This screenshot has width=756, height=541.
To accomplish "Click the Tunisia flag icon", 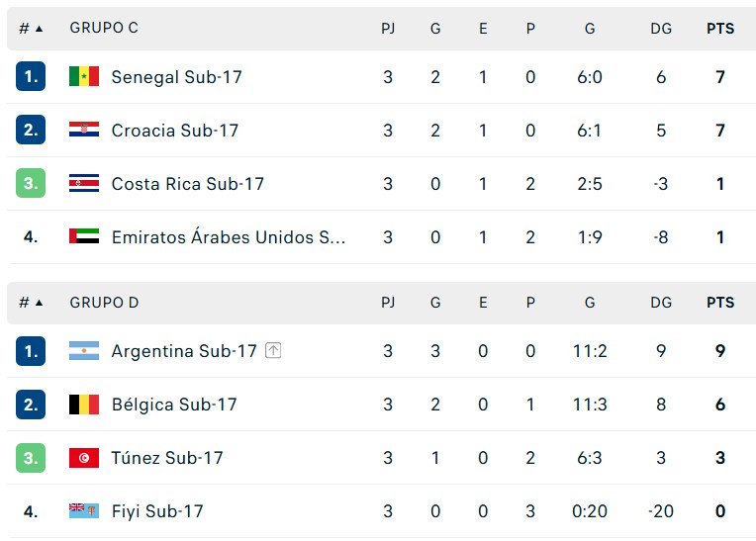I will (84, 458).
